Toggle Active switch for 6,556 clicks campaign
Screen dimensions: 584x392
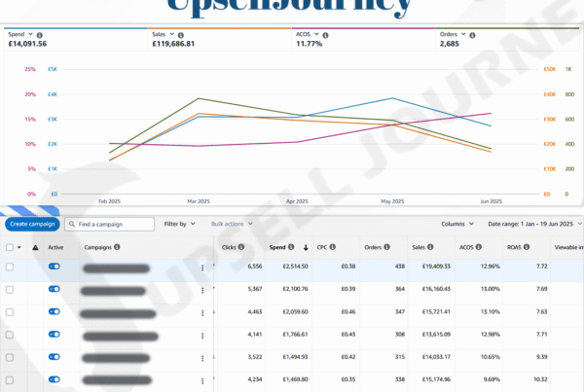pos(55,267)
